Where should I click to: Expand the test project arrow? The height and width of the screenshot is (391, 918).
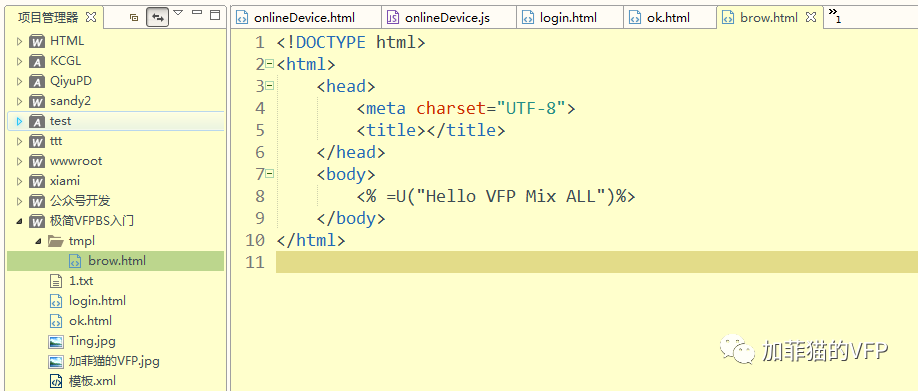(19, 121)
